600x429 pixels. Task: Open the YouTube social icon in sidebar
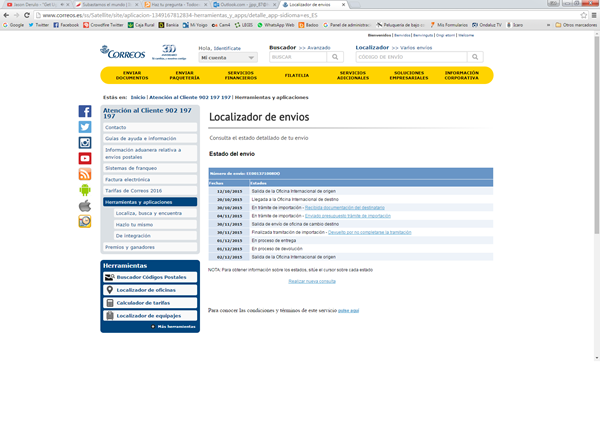click(x=85, y=158)
